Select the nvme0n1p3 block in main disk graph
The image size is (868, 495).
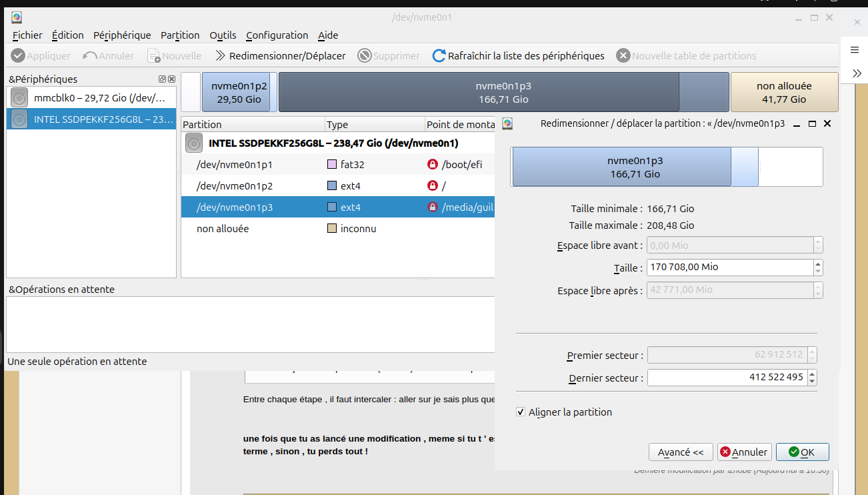[503, 92]
